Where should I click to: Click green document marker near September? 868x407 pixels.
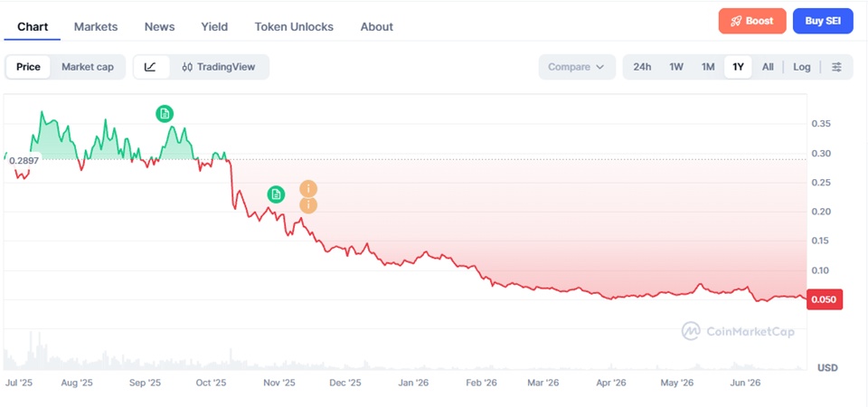click(x=165, y=114)
